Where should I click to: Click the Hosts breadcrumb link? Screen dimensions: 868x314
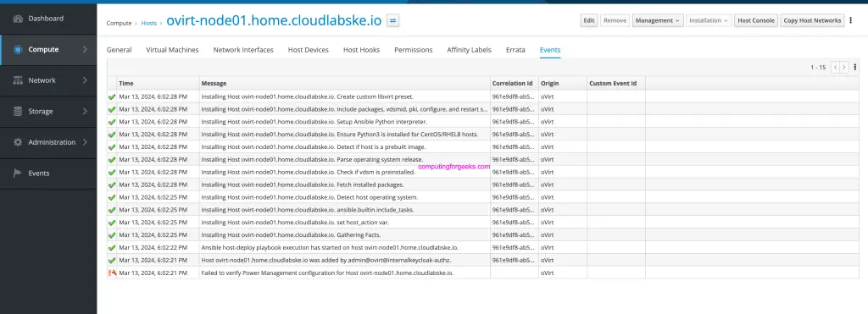[x=149, y=23]
